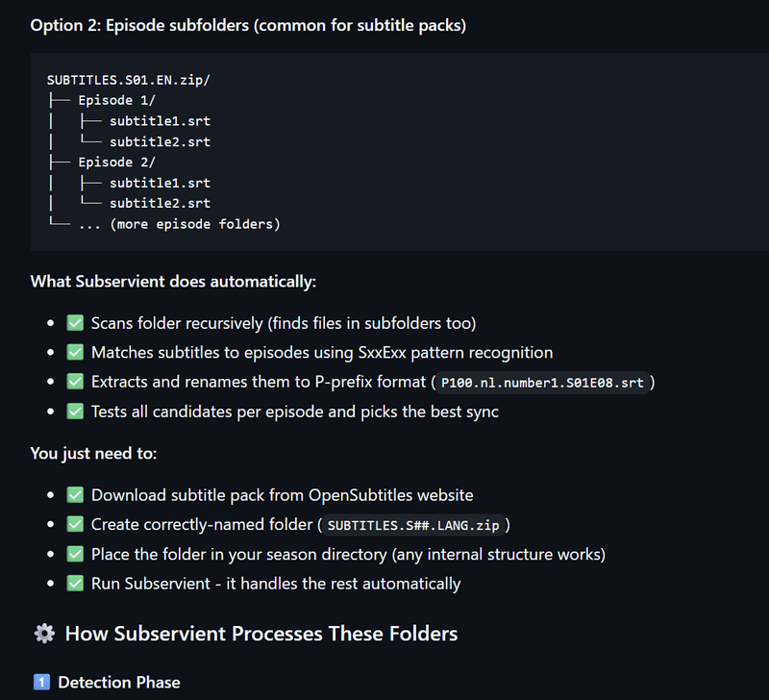769x700 pixels.
Task: Click the Detection Phase heading text
Action: pos(119,683)
